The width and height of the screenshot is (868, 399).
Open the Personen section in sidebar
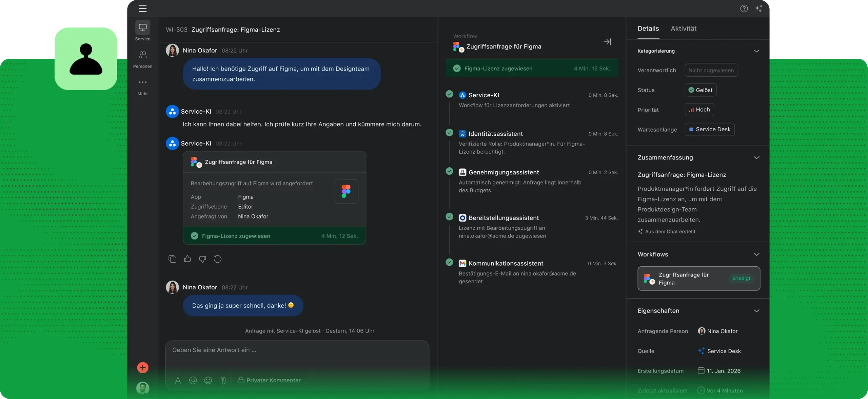coord(143,59)
